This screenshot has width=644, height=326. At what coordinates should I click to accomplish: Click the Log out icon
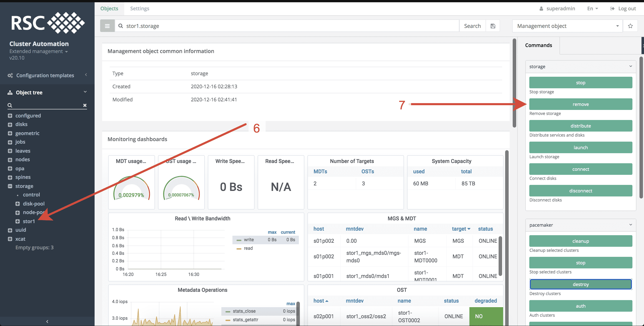point(612,9)
